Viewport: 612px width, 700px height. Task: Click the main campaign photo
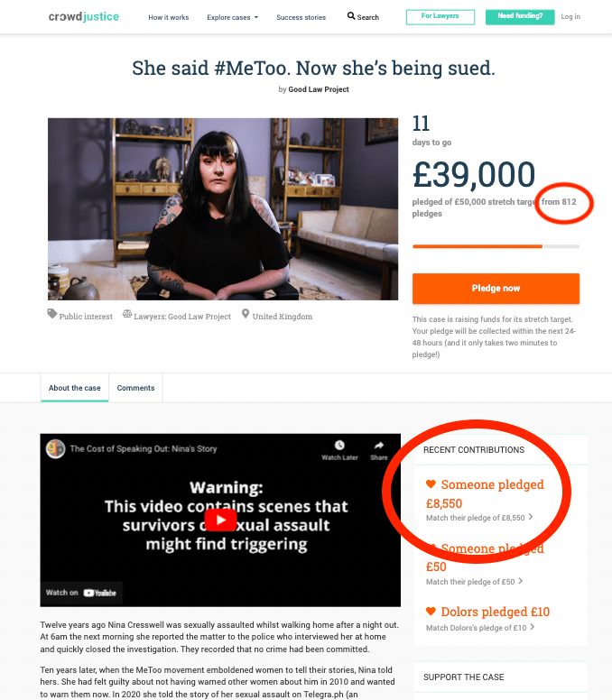(223, 208)
